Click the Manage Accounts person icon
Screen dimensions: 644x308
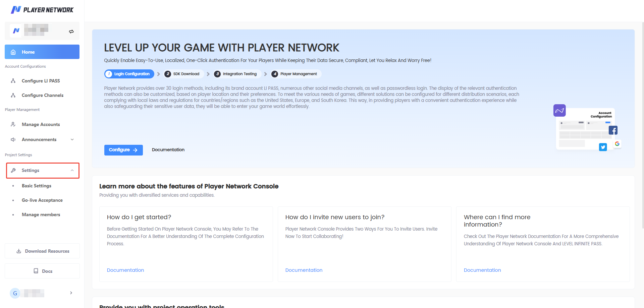(13, 124)
